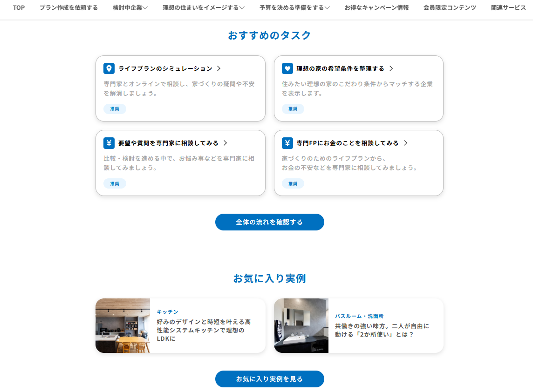533x392 pixels.
Task: Click the yen icon on 専門FPにお金のことを相談してみる
Action: click(x=287, y=143)
